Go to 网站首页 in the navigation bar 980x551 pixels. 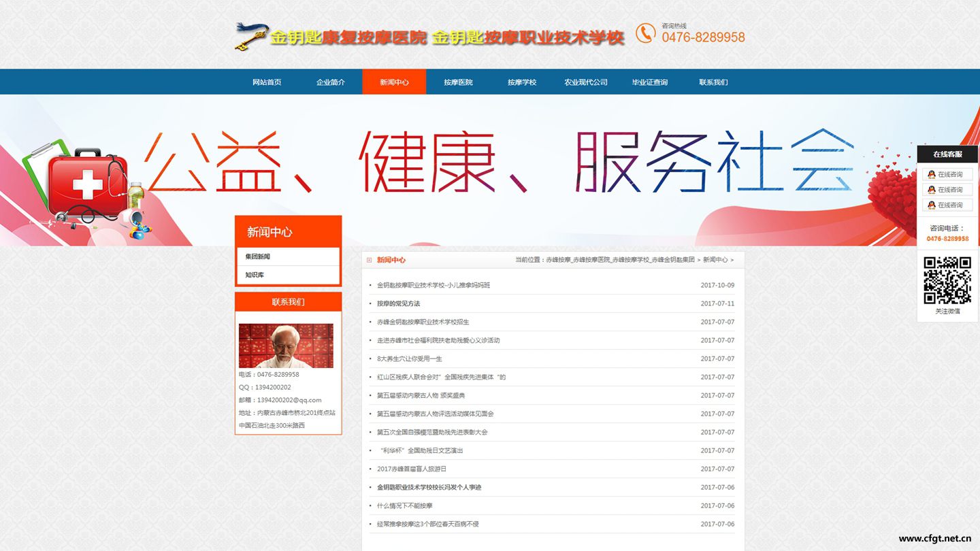[x=267, y=82]
